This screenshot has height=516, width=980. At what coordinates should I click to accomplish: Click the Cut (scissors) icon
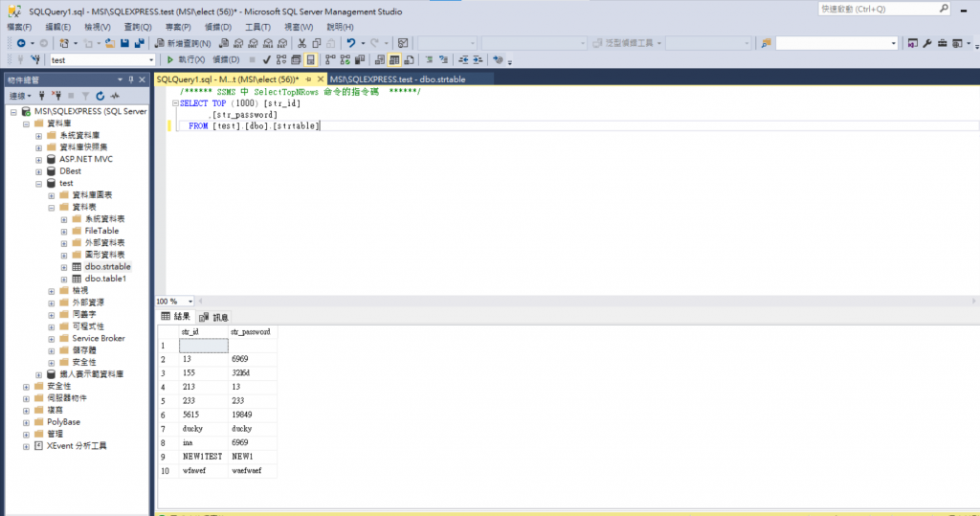[301, 43]
